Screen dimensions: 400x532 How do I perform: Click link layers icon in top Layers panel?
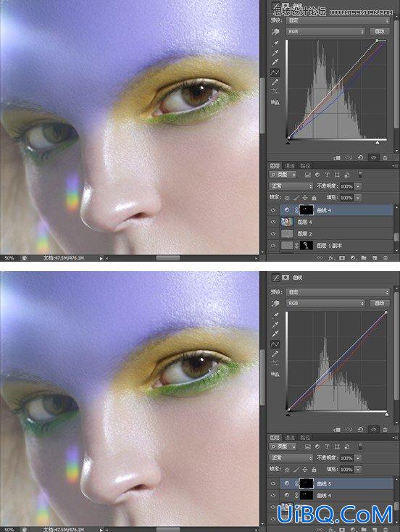click(x=320, y=258)
